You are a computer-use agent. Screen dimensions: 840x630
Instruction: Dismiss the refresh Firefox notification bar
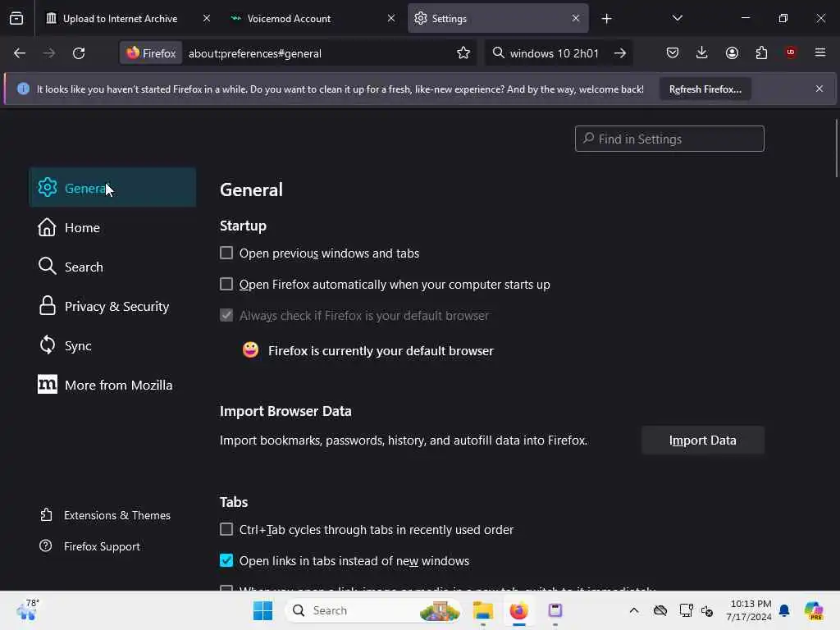(819, 89)
